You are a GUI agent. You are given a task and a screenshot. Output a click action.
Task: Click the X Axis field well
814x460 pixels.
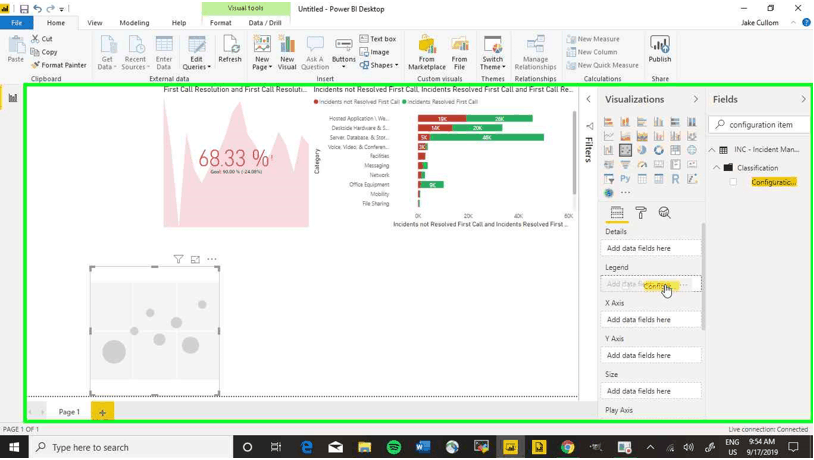pos(651,320)
